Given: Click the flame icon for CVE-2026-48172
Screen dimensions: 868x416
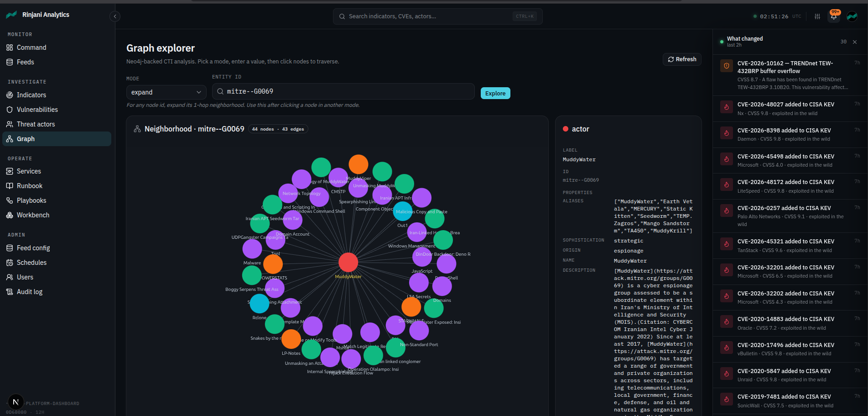Looking at the screenshot, I should (x=726, y=185).
